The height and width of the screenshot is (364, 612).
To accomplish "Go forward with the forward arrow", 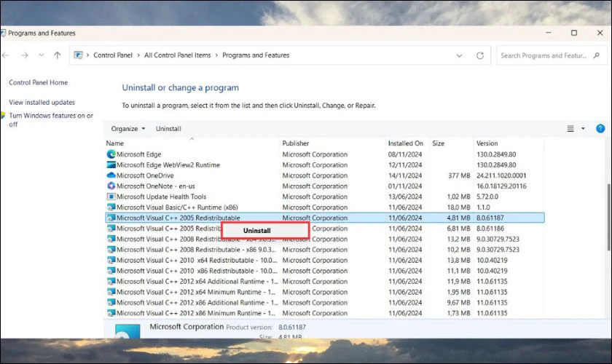I will click(x=25, y=55).
